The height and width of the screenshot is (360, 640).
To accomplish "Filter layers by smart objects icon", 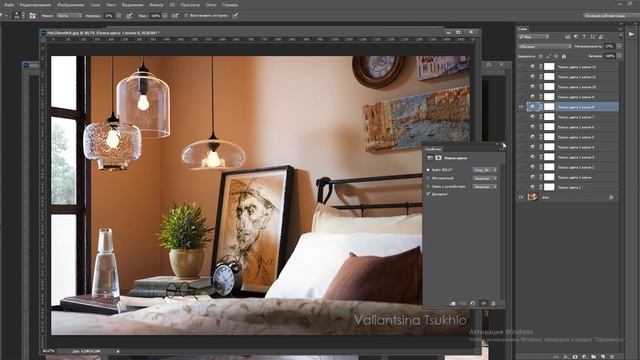I will tap(601, 37).
